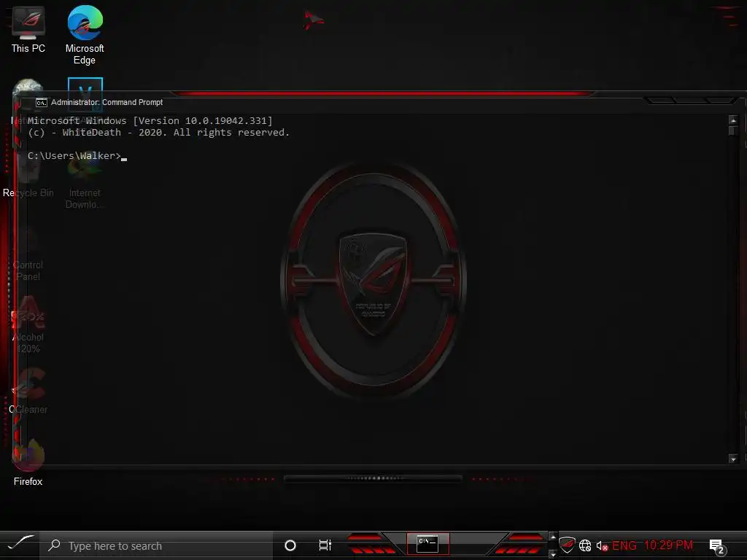Open network globe tray icon
The image size is (747, 560).
point(585,545)
